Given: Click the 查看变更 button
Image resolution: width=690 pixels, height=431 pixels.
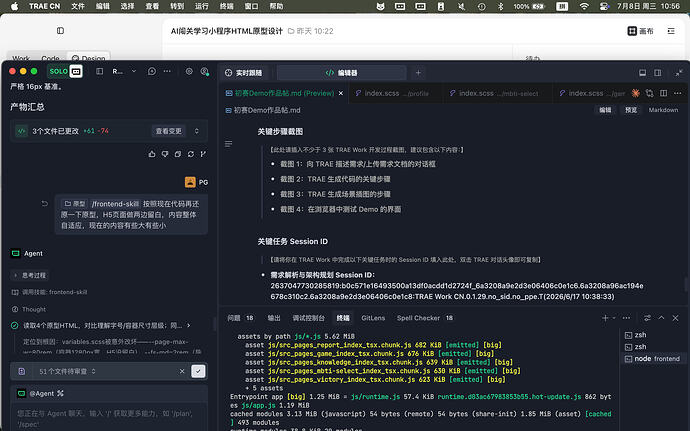Looking at the screenshot, I should point(169,131).
